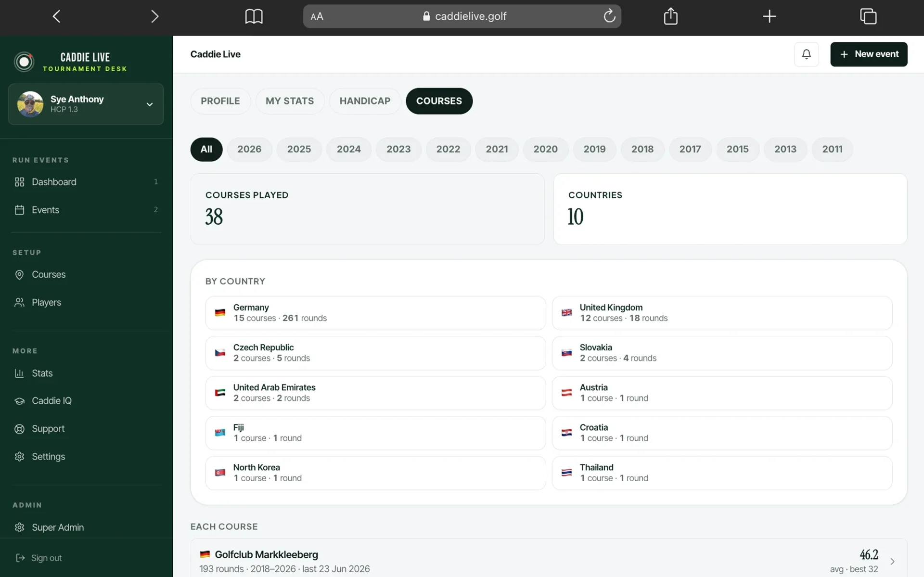Show all open tabs overview icon
Screen dimensions: 924x577
click(868, 16)
